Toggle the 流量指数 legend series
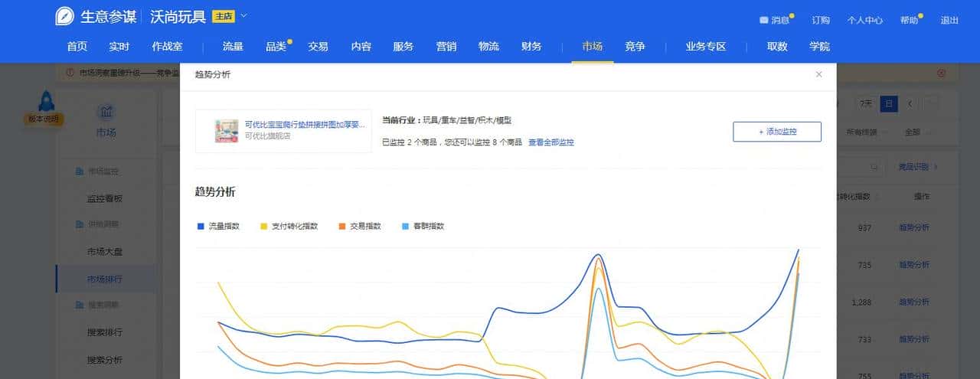The width and height of the screenshot is (980, 379). (218, 226)
